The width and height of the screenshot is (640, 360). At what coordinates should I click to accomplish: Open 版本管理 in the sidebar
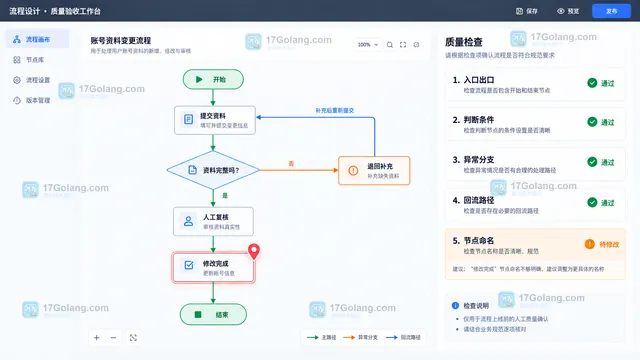(x=38, y=100)
